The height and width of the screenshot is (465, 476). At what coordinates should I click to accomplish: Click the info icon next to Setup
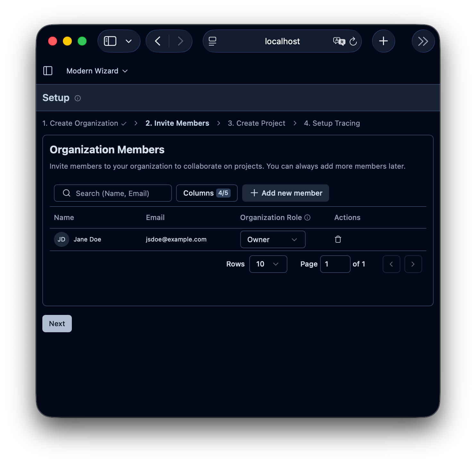click(x=78, y=98)
